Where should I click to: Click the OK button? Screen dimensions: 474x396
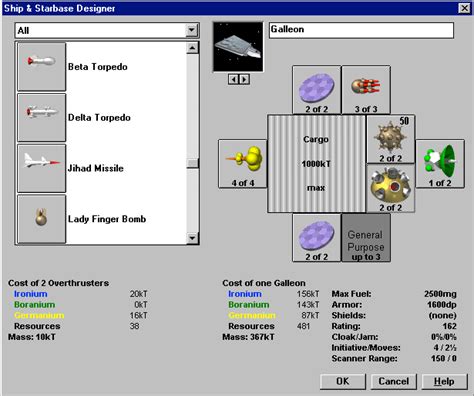click(x=343, y=381)
